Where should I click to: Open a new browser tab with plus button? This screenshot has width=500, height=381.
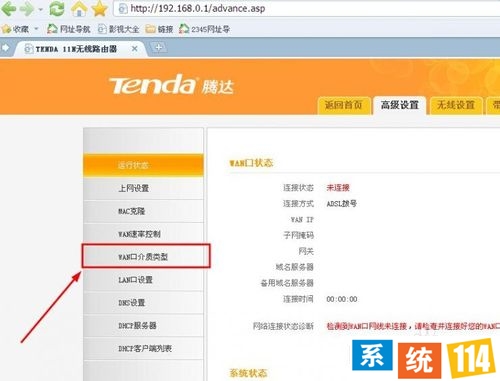tap(159, 48)
